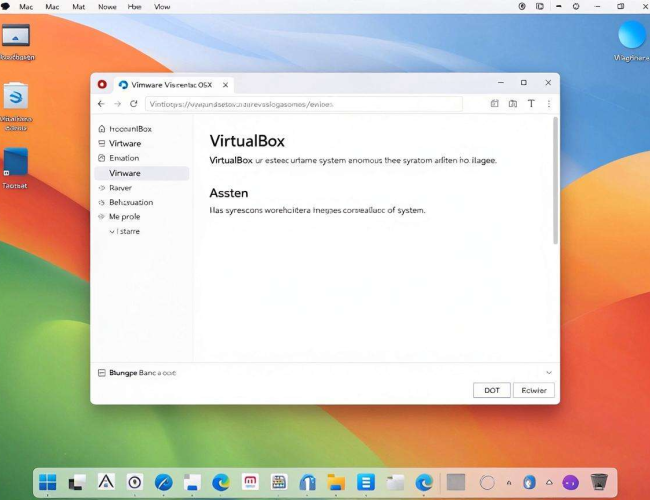This screenshot has width=650, height=500.
Task: Click the Btungpe icon in bottom bar
Action: point(102,373)
